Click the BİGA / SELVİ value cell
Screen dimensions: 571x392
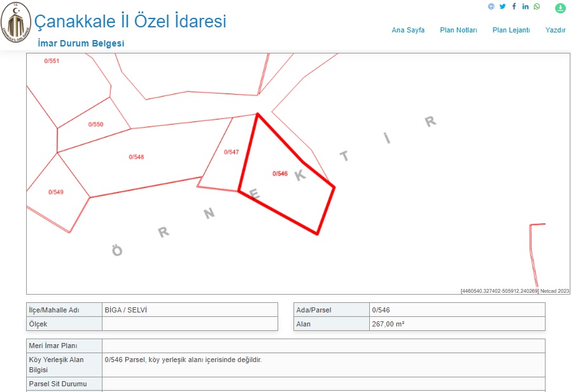[x=190, y=310]
